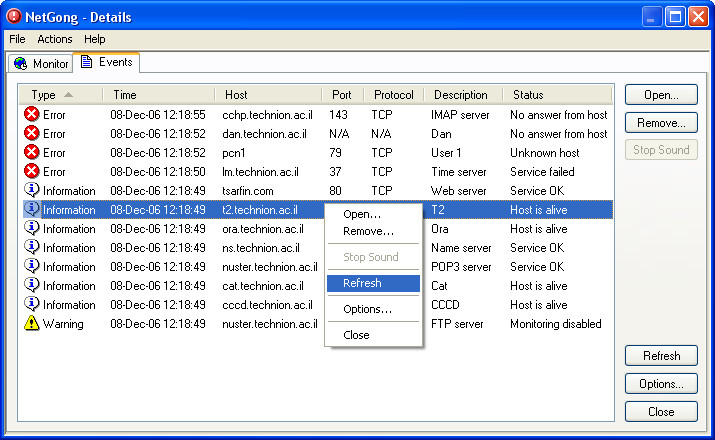Click the red error icon for cchp.technion.ac.il
This screenshot has height=440, width=715.
pyautogui.click(x=31, y=114)
